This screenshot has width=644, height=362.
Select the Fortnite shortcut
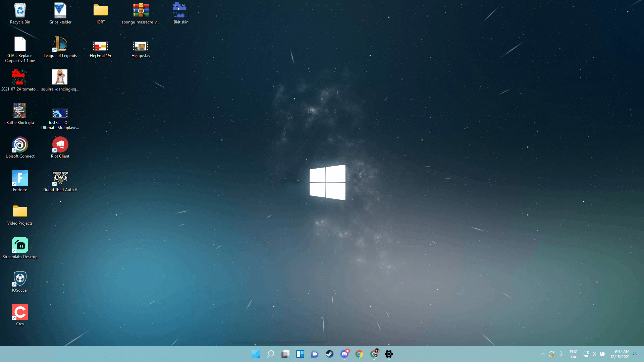tap(20, 181)
